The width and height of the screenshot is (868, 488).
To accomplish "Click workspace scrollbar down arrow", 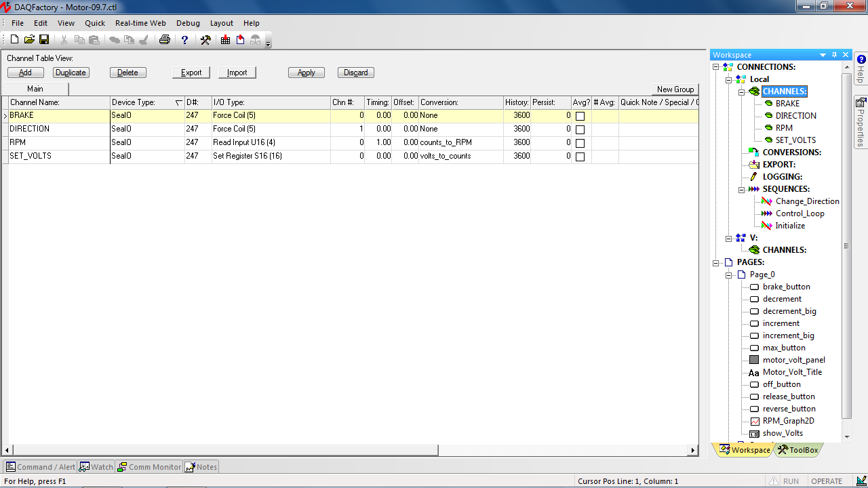I will tap(846, 437).
